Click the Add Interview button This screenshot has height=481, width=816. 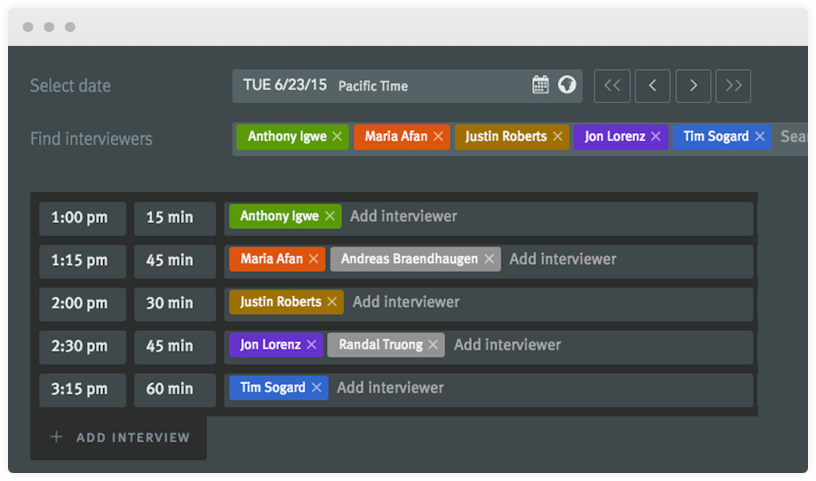click(119, 437)
